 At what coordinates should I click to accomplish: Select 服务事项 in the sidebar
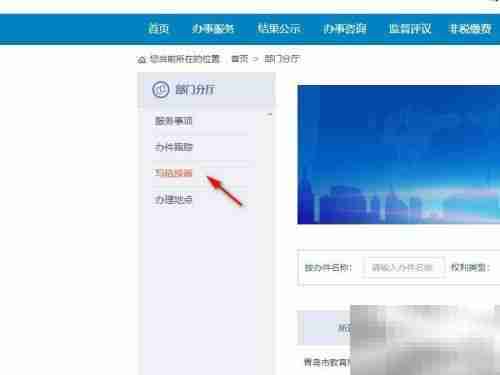pyautogui.click(x=174, y=121)
